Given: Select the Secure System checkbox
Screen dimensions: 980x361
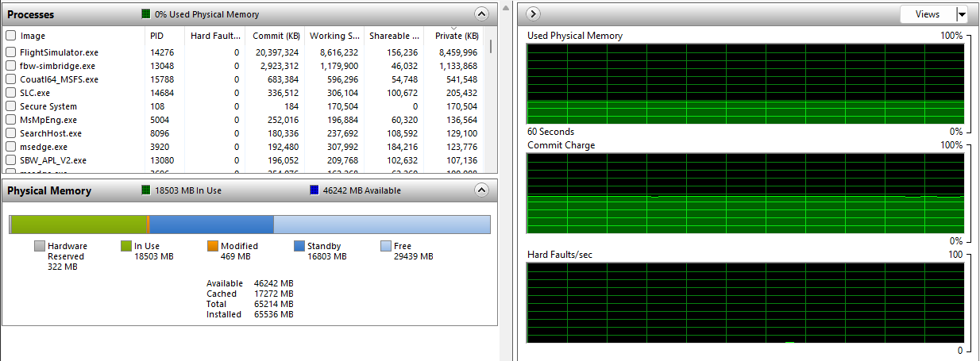Looking at the screenshot, I should click(x=10, y=106).
